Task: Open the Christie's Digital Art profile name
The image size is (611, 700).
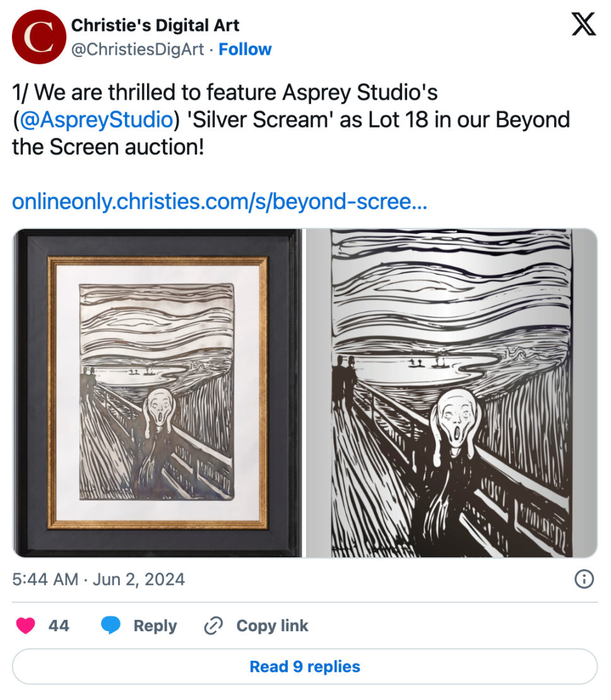Action: (x=155, y=26)
